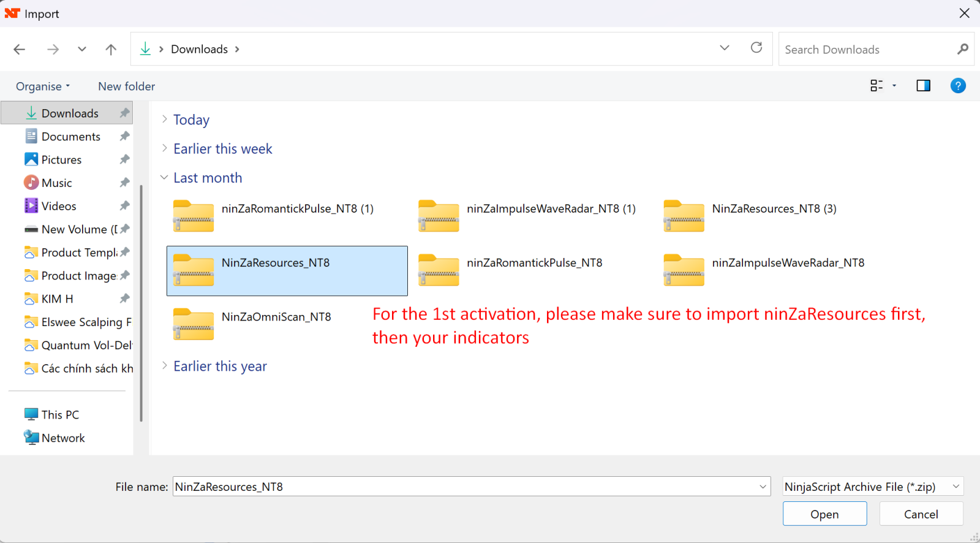Click the pin icon beside KIM H
The height and width of the screenshot is (543, 980).
click(x=124, y=299)
